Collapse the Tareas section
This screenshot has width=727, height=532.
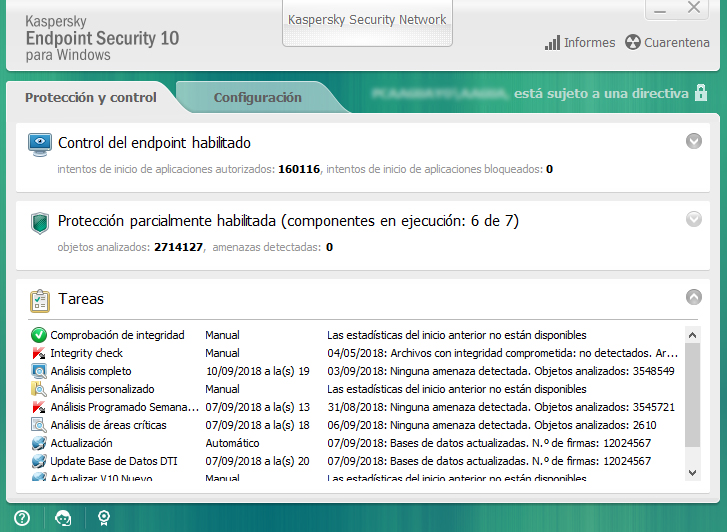694,297
